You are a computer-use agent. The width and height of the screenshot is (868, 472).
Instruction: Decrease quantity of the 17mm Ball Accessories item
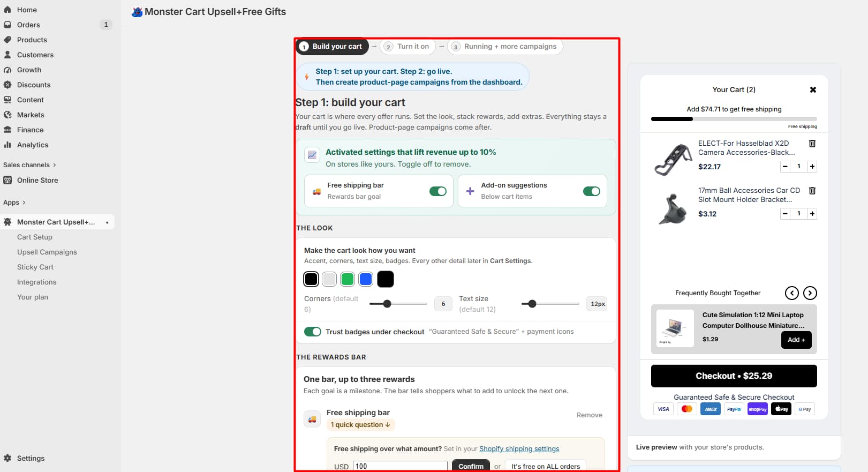[785, 214]
